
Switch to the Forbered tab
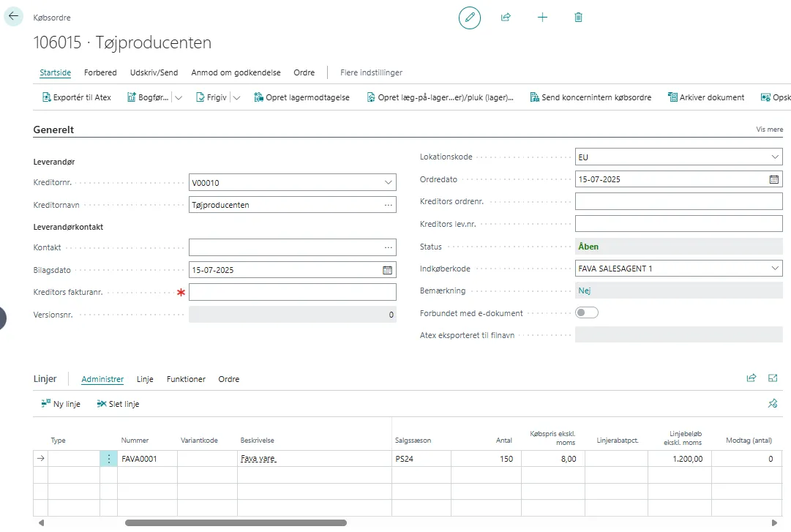(x=100, y=72)
